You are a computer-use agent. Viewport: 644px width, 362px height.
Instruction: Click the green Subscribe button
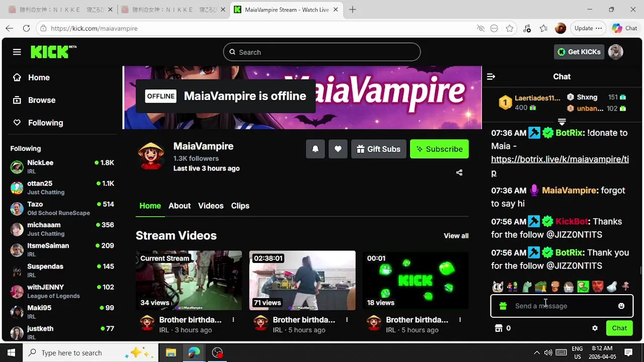(x=439, y=149)
